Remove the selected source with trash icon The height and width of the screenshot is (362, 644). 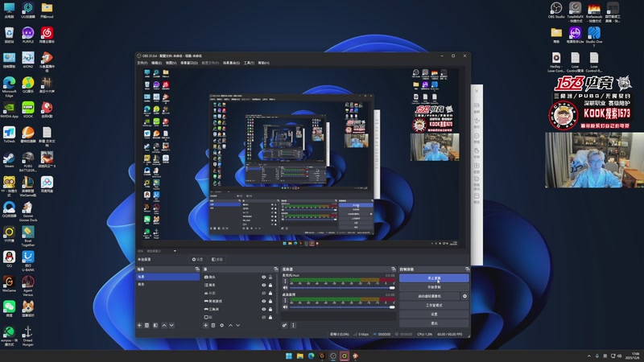pyautogui.click(x=213, y=326)
